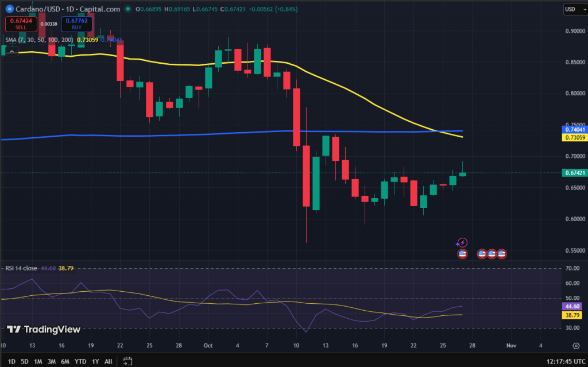
Task: Click the blue BUY 0.67762 button
Action: click(x=76, y=24)
